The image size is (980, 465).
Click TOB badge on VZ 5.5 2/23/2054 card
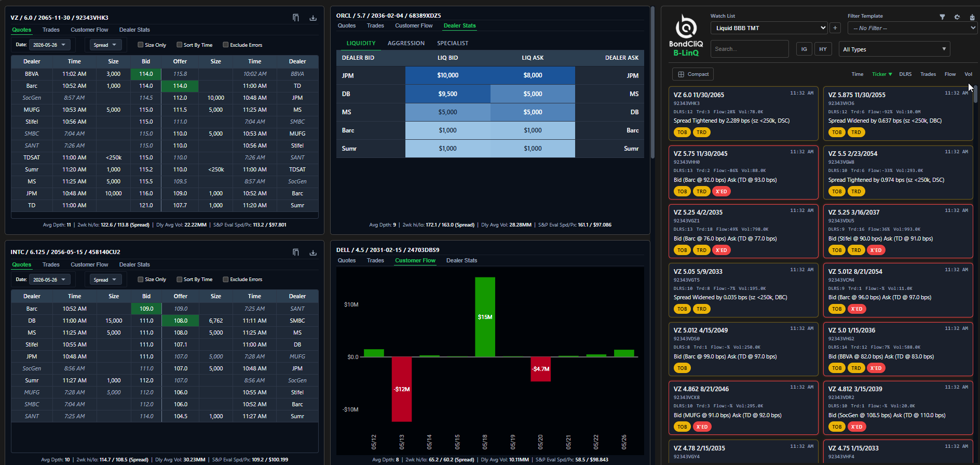837,191
